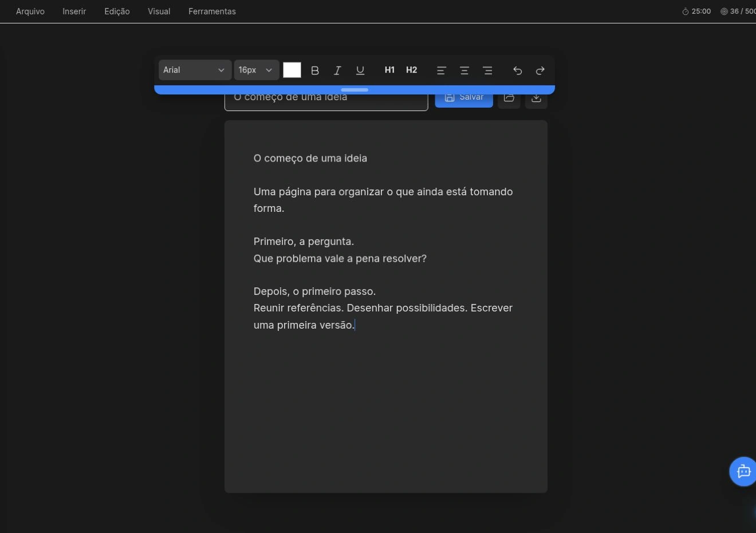The image size is (756, 533).
Task: Apply the H2 heading style
Action: coord(411,70)
